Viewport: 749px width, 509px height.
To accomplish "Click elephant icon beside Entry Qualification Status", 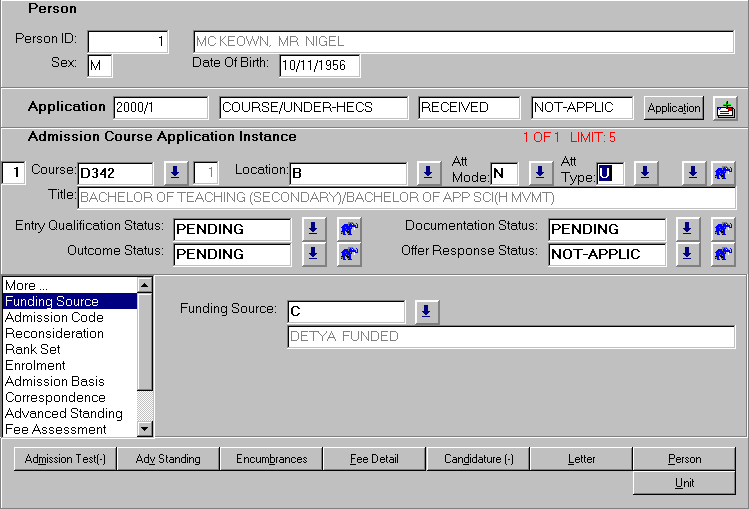I will click(x=348, y=229).
